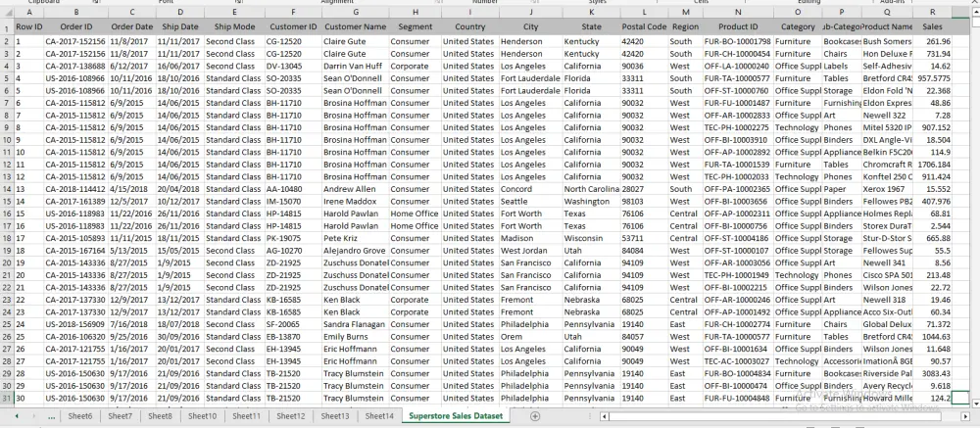The width and height of the screenshot is (980, 428).
Task: Select cell with Order ID CA-2017-138688
Action: pos(75,67)
